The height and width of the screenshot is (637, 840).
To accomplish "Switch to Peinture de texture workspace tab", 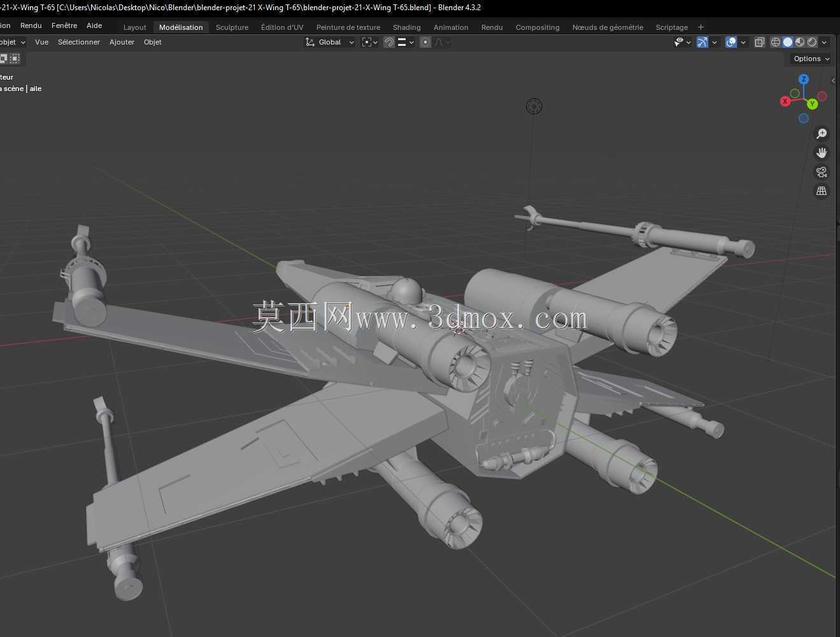I will point(348,27).
